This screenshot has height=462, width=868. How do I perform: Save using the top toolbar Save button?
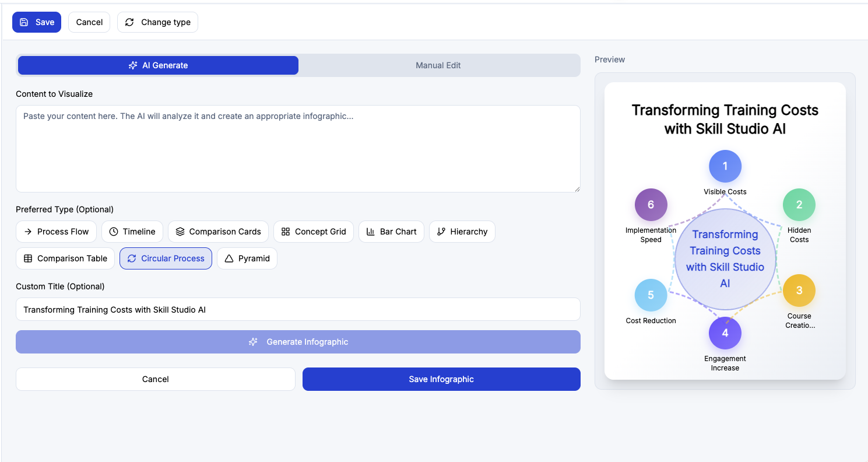[37, 22]
